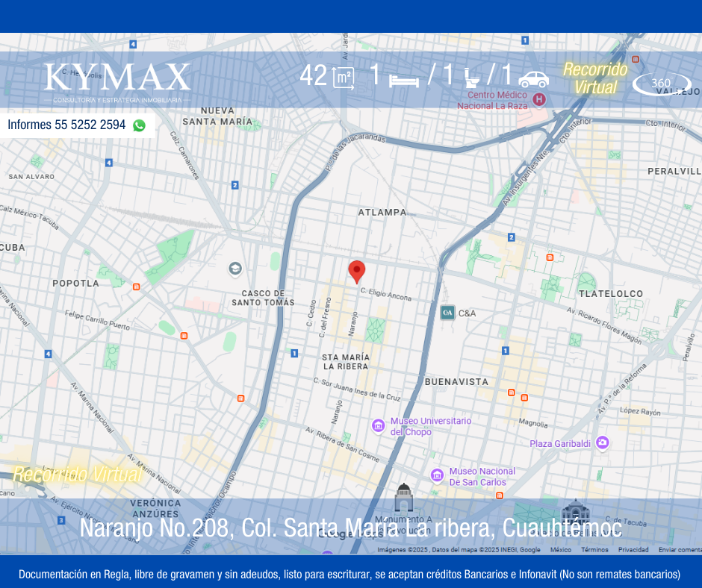Click the car parking icon in the header
The image size is (702, 588).
[x=533, y=78]
